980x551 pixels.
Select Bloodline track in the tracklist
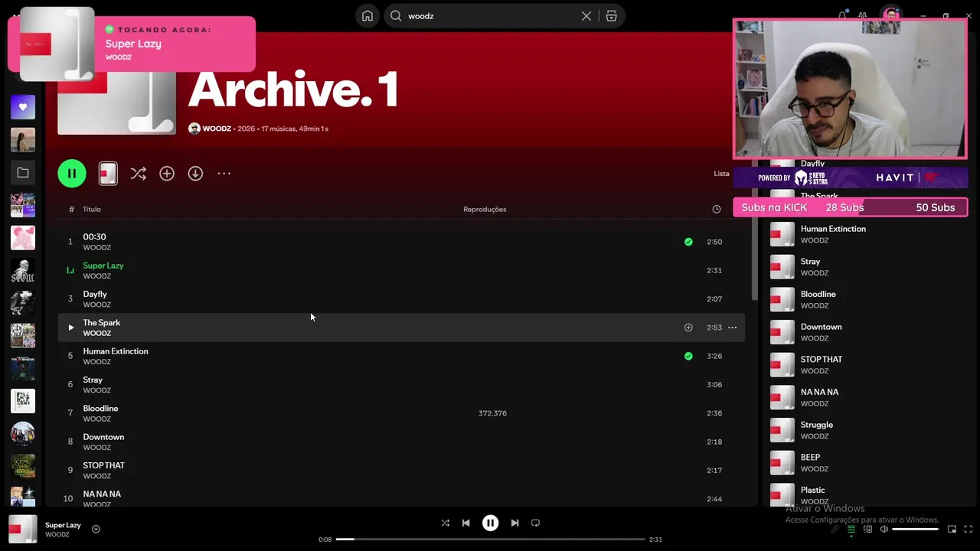pos(401,413)
